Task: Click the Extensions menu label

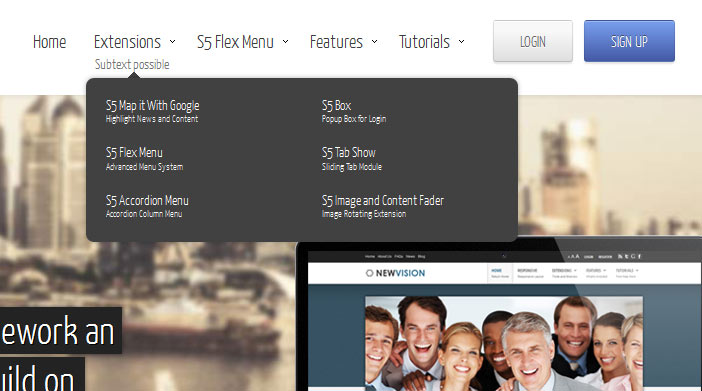Action: pos(127,42)
